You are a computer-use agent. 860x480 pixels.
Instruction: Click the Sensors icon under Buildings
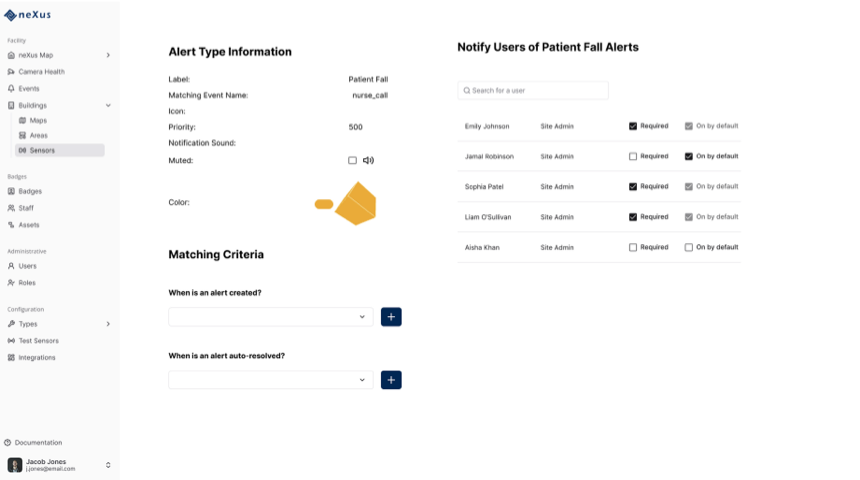22,150
